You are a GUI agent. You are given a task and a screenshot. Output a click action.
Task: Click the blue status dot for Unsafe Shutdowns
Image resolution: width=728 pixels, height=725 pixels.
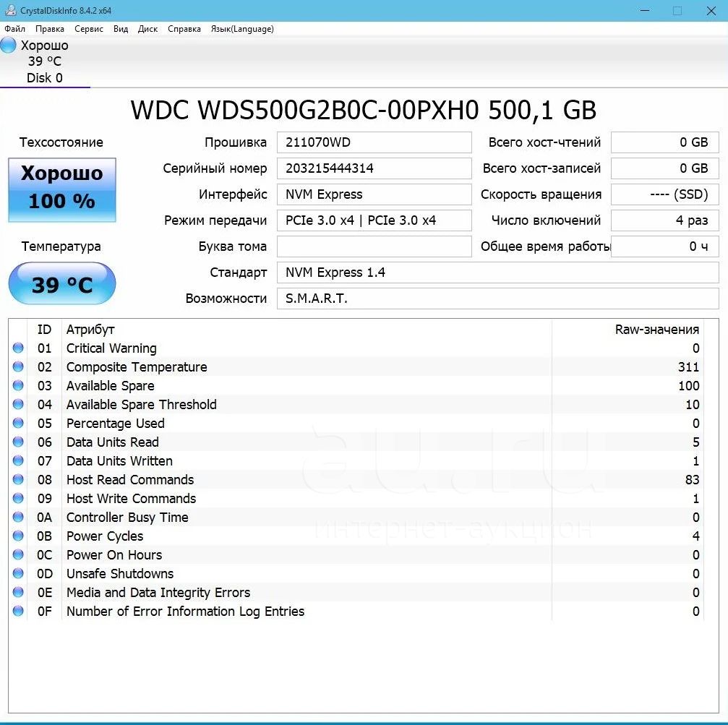(18, 573)
